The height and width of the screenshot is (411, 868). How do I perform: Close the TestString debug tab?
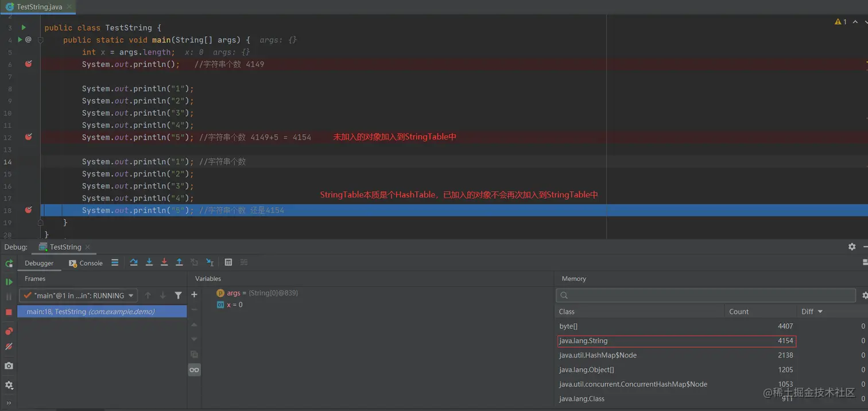coord(88,247)
